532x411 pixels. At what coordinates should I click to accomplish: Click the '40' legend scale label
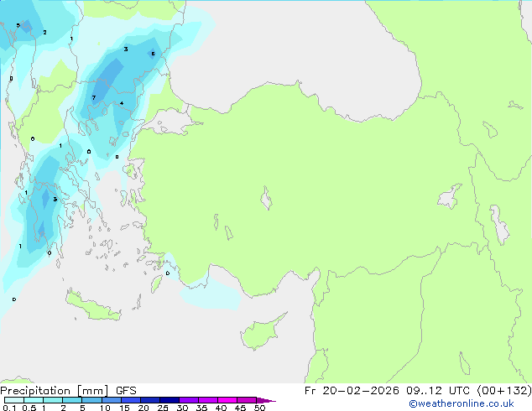[221, 408]
